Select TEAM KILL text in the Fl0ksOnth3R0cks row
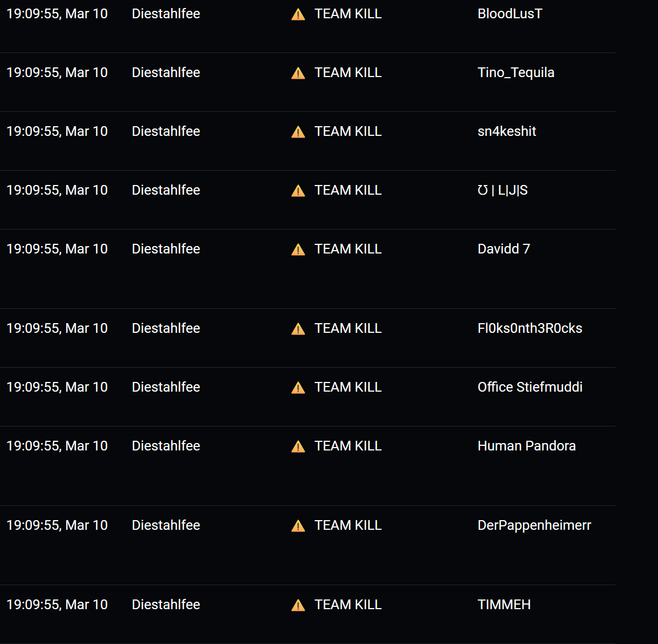 (348, 328)
